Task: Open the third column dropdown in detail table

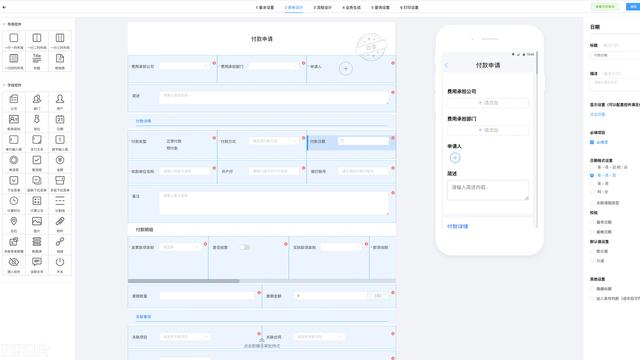Action: [x=341, y=247]
